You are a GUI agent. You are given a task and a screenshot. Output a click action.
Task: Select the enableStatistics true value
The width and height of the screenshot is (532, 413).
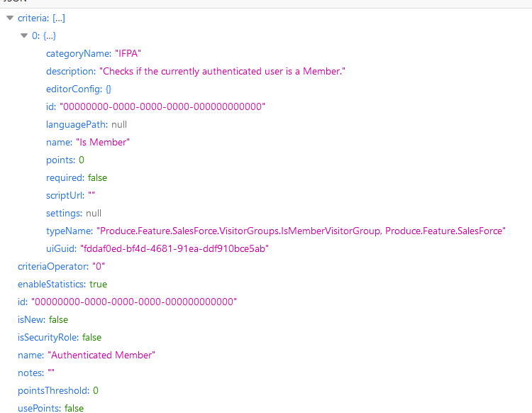[x=98, y=284]
